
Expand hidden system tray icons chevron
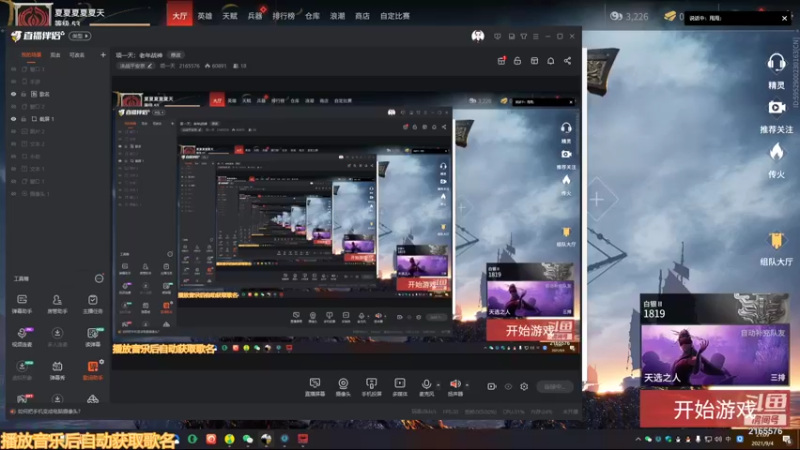[638, 439]
